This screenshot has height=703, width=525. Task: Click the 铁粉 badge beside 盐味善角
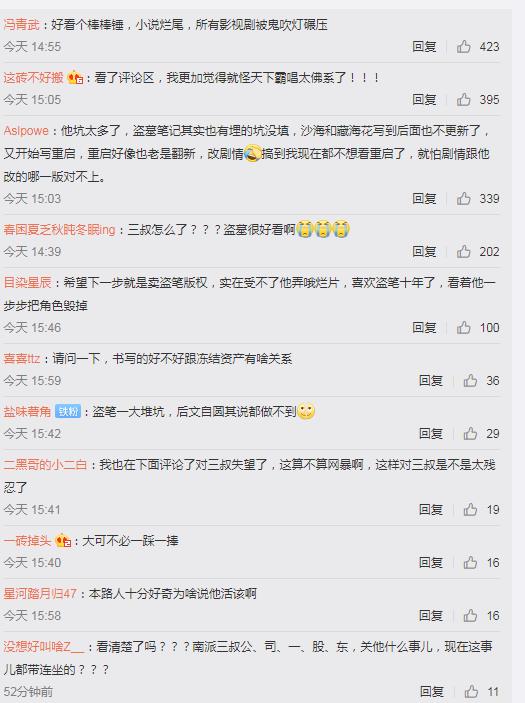(x=68, y=411)
